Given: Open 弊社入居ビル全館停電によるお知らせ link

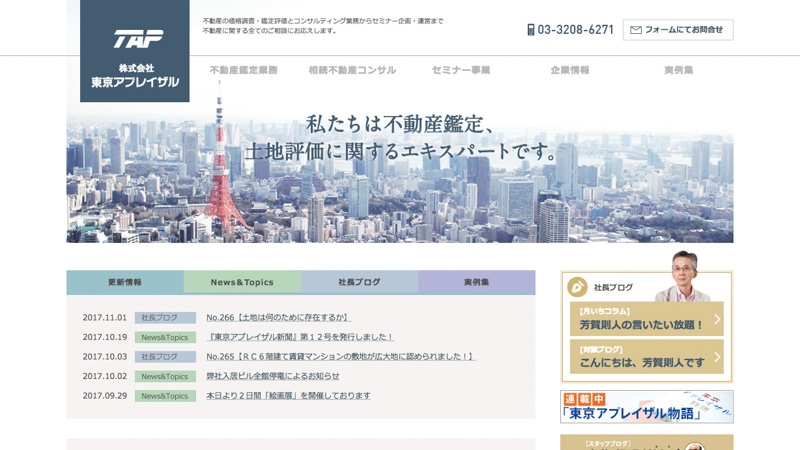Looking at the screenshot, I should pos(272,376).
